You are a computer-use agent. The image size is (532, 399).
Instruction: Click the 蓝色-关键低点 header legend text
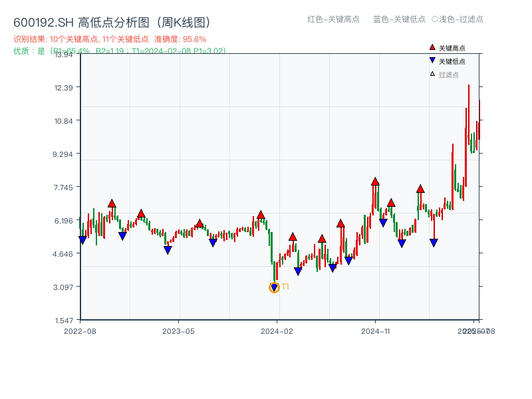[x=399, y=19]
